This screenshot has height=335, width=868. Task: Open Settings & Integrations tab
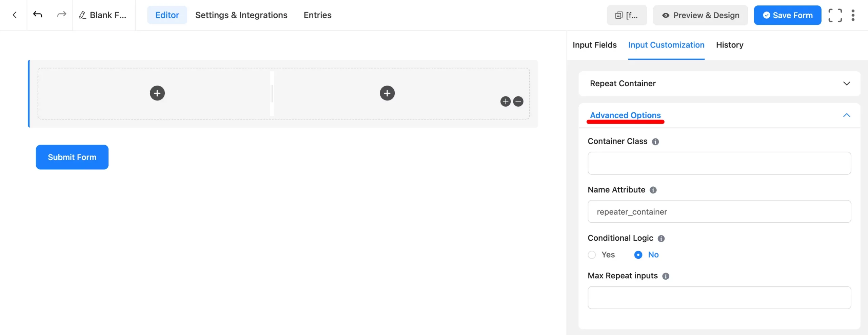tap(241, 15)
